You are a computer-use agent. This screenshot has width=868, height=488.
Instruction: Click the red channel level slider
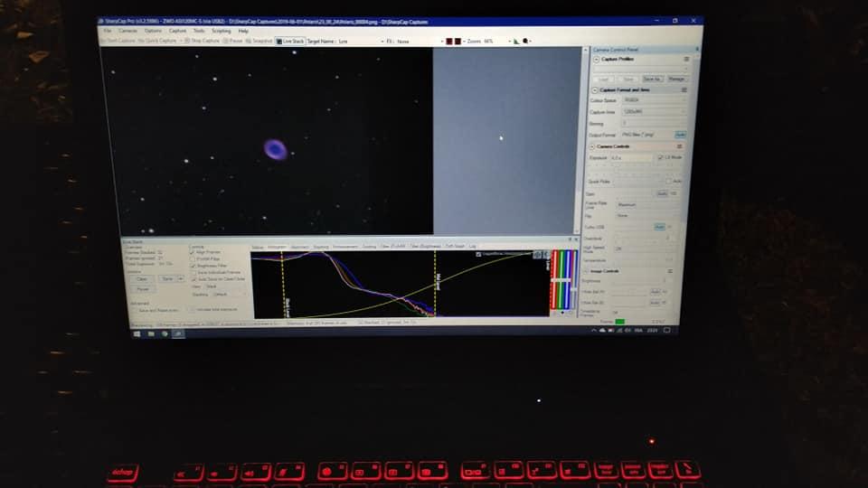click(554, 279)
